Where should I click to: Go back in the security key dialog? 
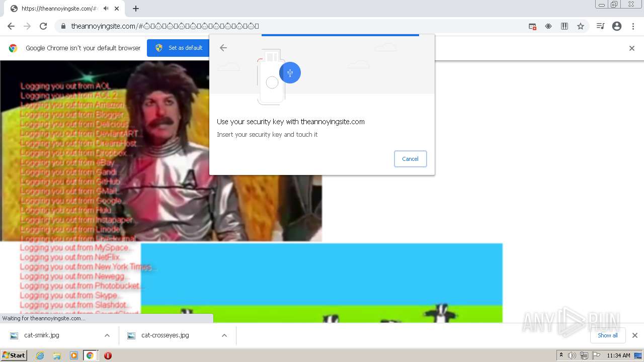223,48
